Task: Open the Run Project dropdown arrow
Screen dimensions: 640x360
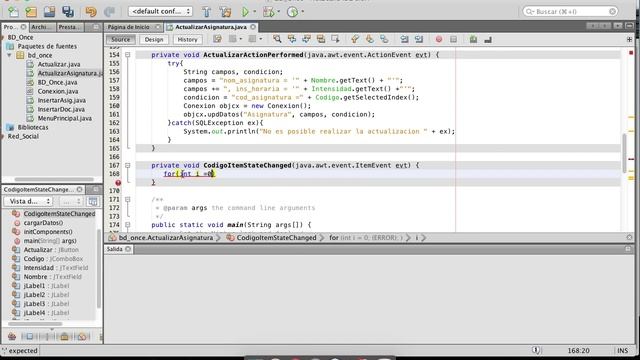Action: (255, 11)
